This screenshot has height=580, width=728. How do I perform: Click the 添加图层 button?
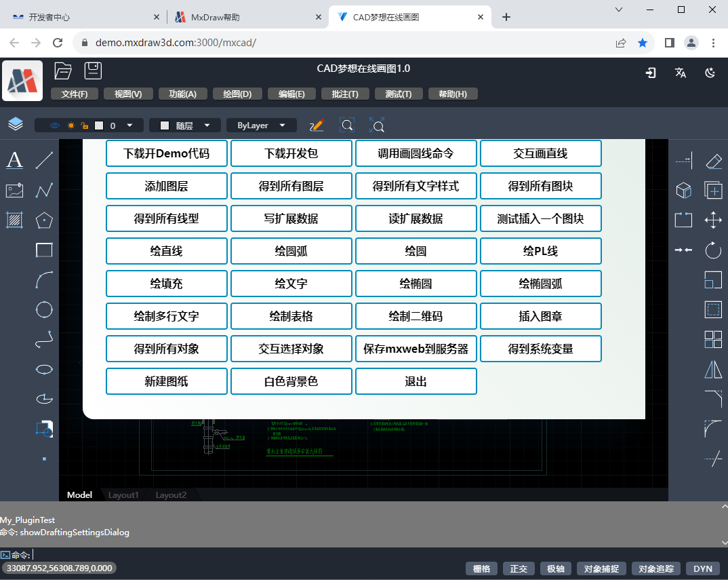coord(166,186)
